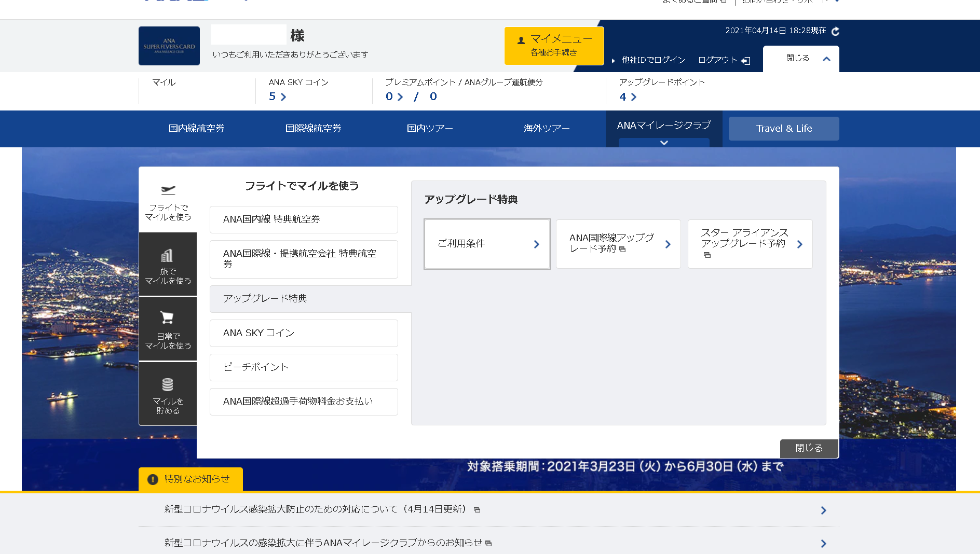The height and width of the screenshot is (554, 980).
Task: Click the いつもご利用いただきありがとうございます greeting
Action: pyautogui.click(x=290, y=55)
